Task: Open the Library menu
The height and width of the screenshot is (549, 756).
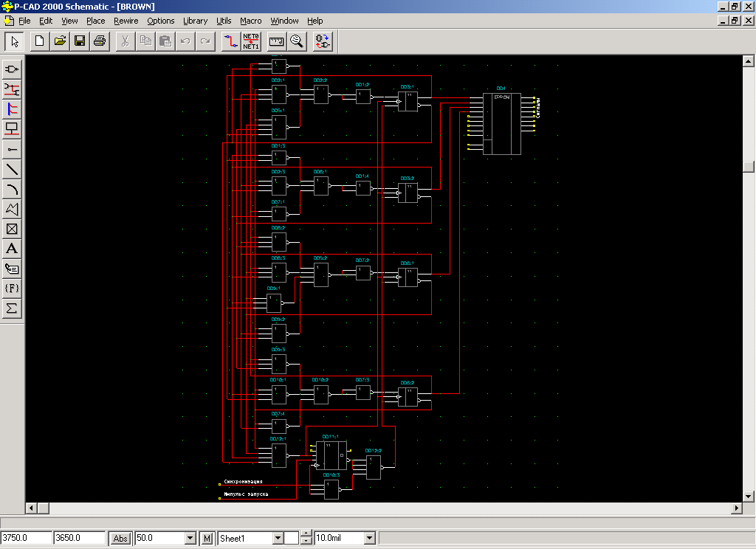Action: click(195, 21)
